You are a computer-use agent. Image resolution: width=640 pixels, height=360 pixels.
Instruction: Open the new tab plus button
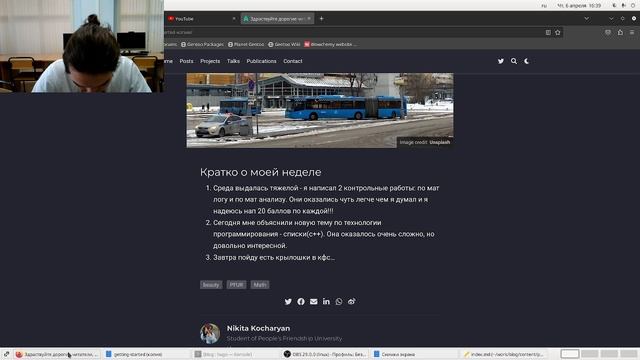coord(321,18)
